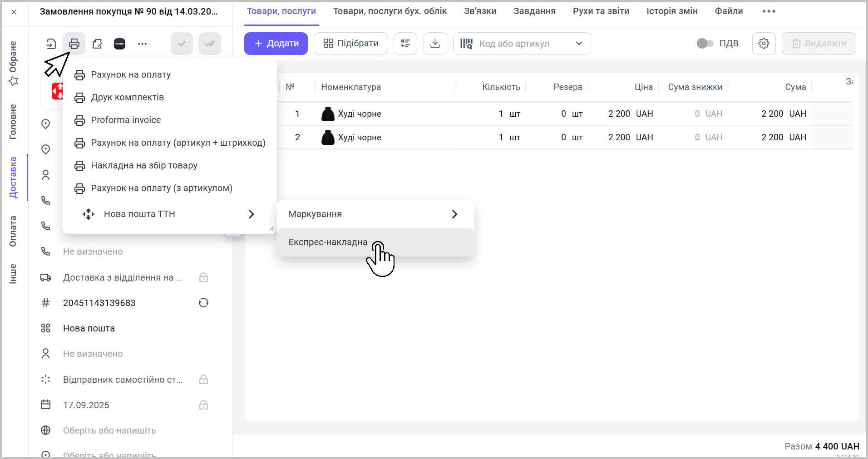Click the download import icon
This screenshot has height=459, width=868.
(x=435, y=44)
